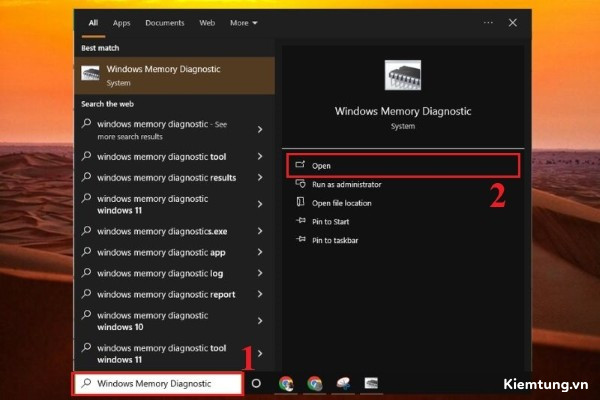Click search icon beside 'diagnostic report' suggestion
The image size is (600, 400).
[x=87, y=293]
